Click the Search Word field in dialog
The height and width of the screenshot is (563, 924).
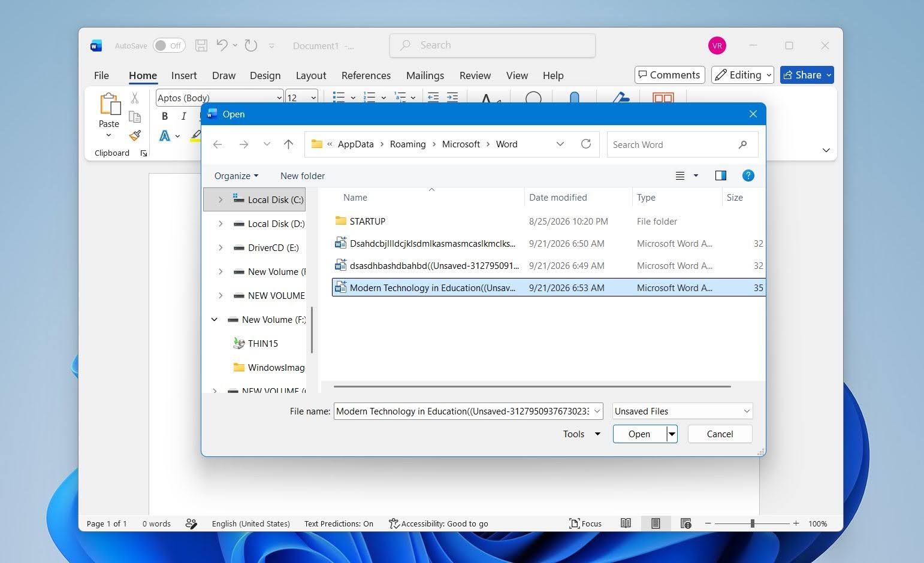[683, 144]
